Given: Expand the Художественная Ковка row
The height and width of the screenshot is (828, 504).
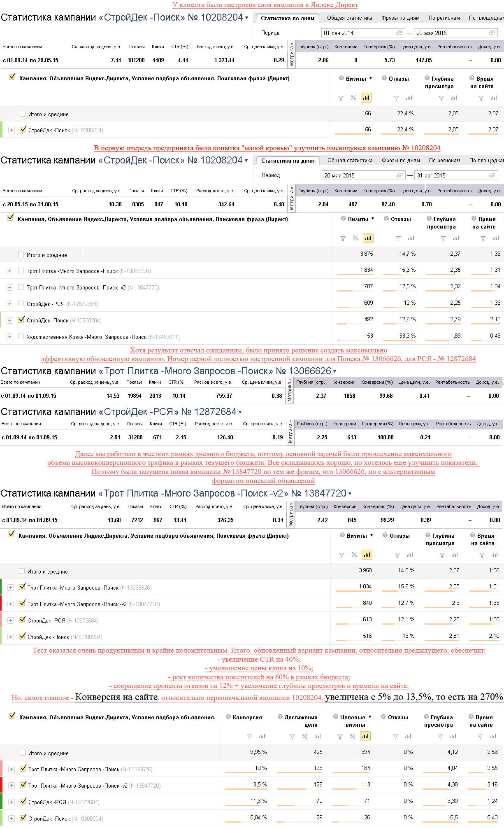Looking at the screenshot, I should pyautogui.click(x=10, y=337).
